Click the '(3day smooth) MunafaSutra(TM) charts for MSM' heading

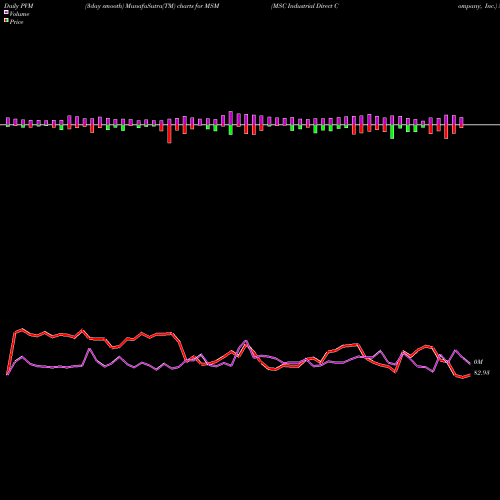(x=152, y=6)
